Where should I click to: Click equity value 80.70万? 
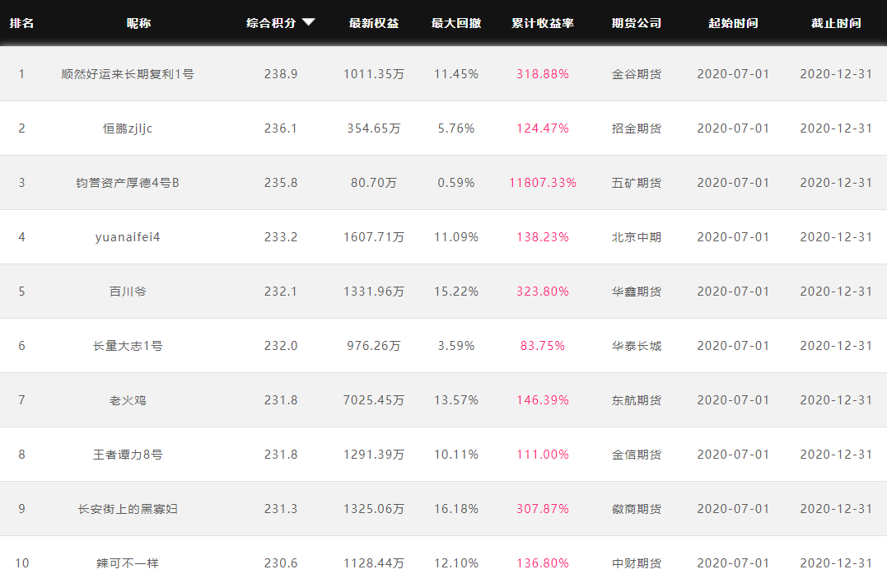[x=374, y=183]
